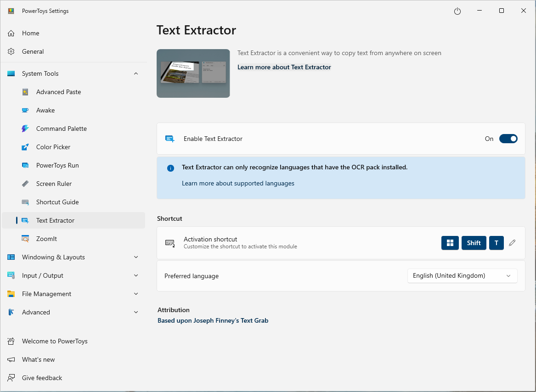
Task: Click the Windows key shortcut badge
Action: click(450, 243)
